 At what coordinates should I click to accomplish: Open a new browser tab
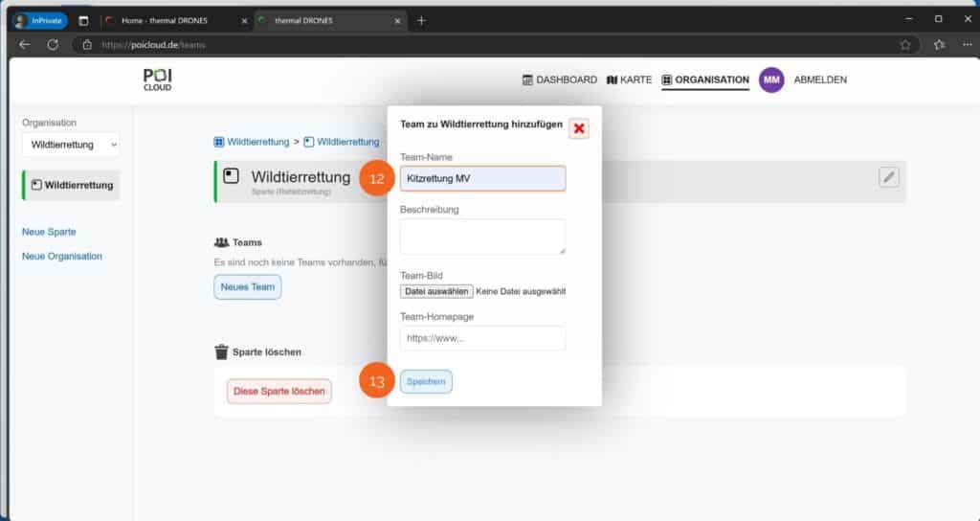422,20
